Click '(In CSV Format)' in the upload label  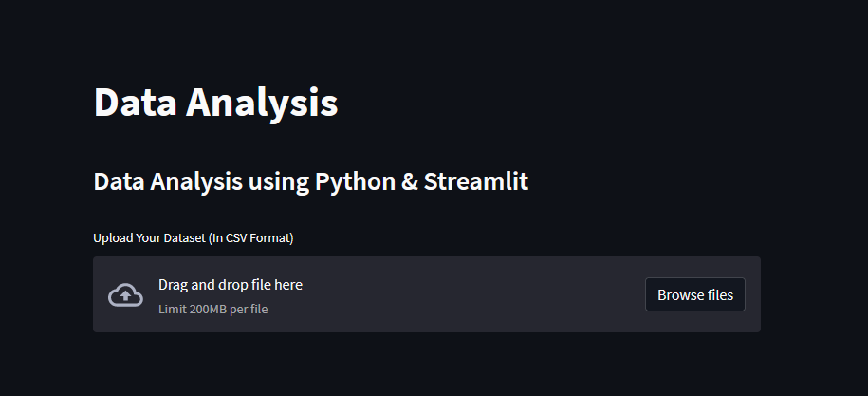click(251, 237)
